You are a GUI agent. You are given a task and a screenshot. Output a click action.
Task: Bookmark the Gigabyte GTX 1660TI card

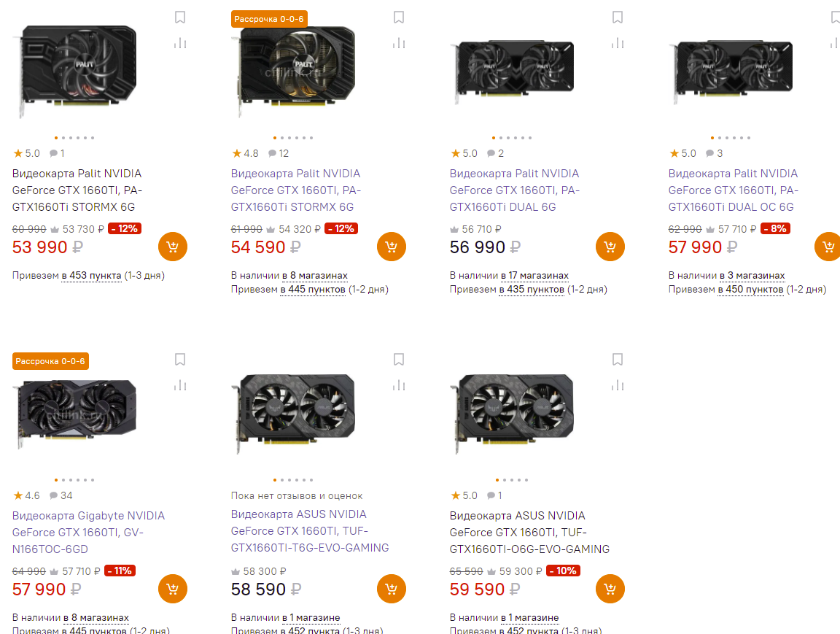point(180,359)
